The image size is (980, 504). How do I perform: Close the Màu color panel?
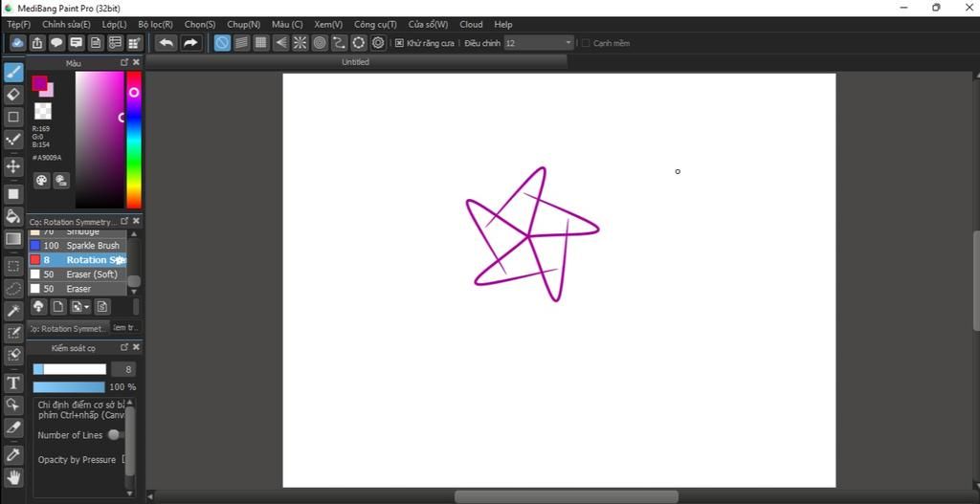click(136, 62)
